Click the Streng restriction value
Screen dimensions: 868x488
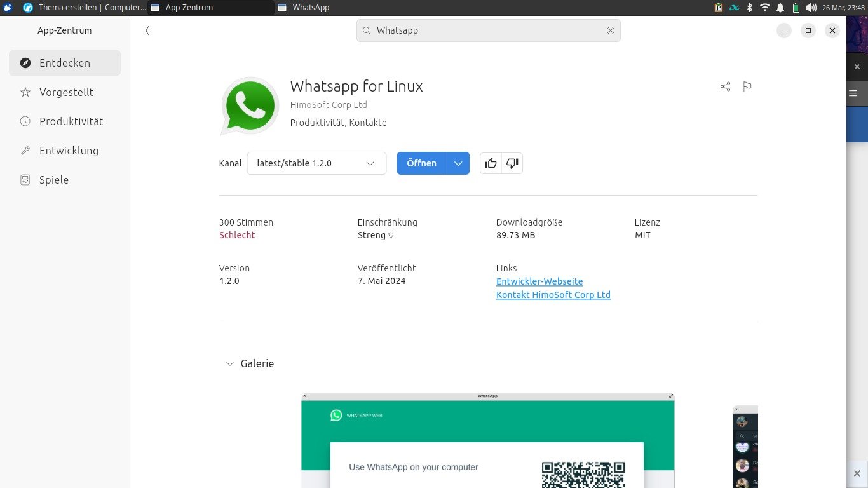372,235
